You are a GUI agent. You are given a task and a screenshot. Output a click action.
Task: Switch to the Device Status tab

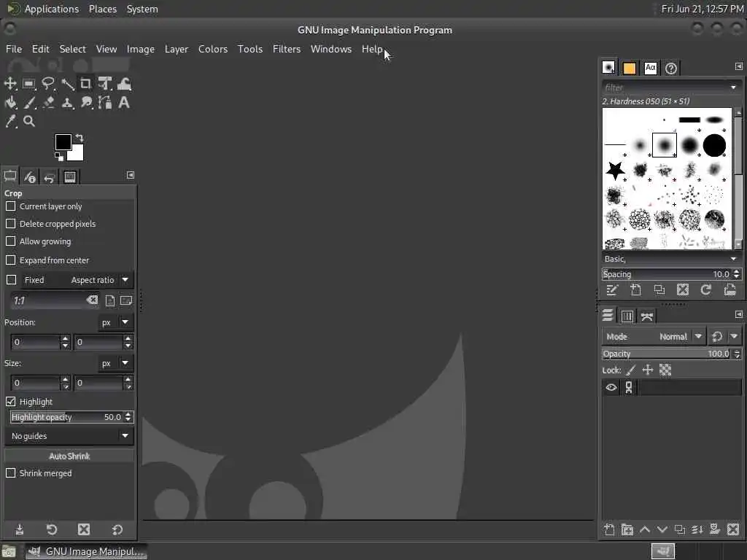[x=29, y=176]
